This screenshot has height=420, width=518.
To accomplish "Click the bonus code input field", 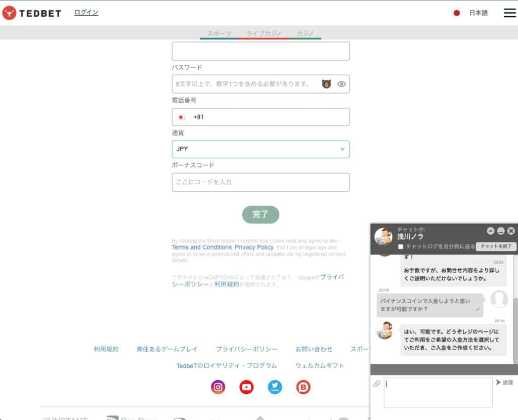I will click(261, 182).
